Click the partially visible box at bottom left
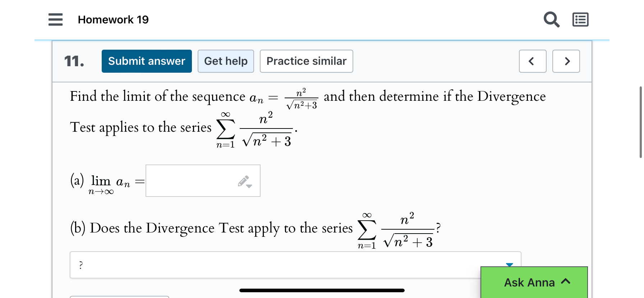Screen dimensions: 644x298 119,297
